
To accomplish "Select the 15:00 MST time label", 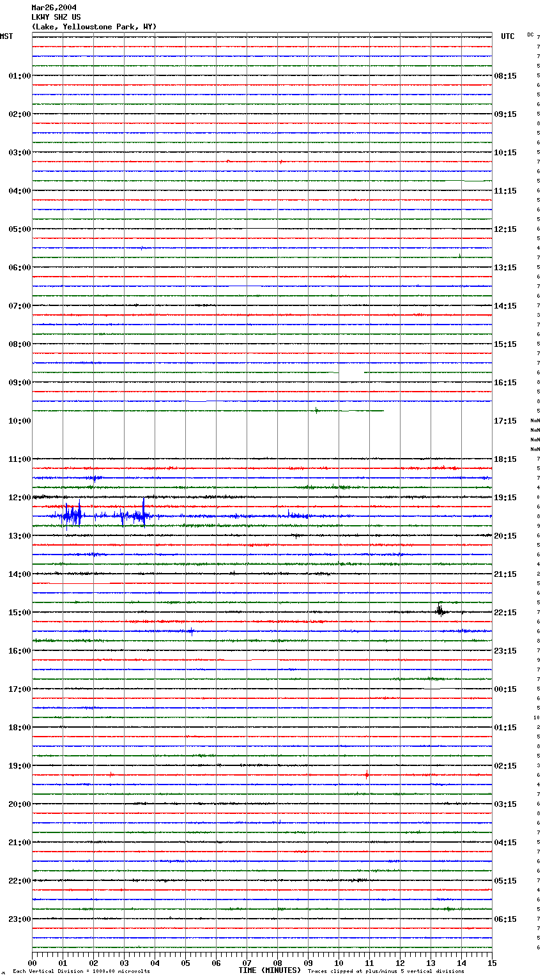I will pyautogui.click(x=20, y=613).
